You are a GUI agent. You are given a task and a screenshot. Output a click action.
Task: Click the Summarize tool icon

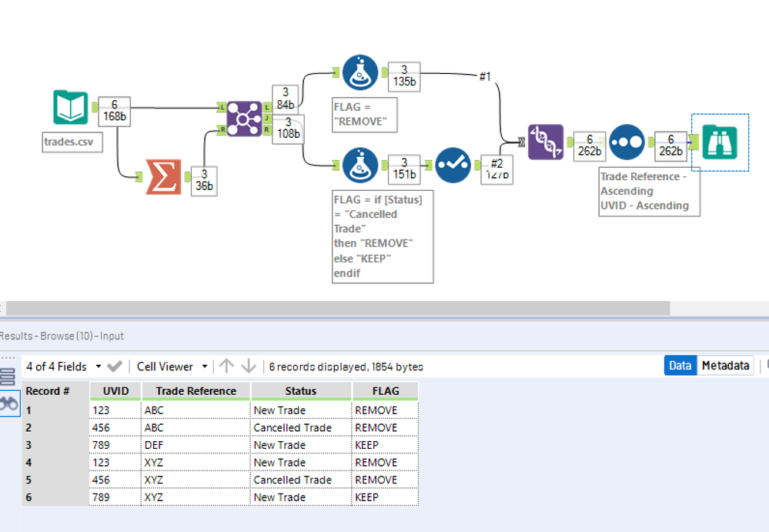164,177
